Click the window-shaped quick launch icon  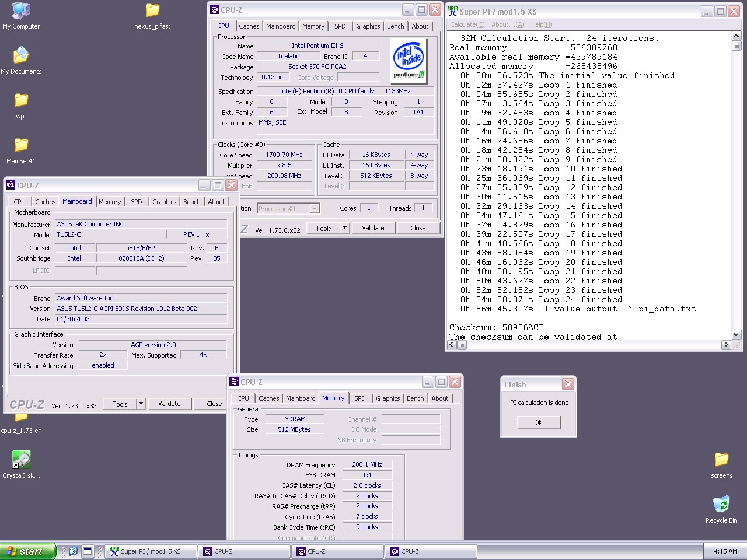click(x=88, y=551)
